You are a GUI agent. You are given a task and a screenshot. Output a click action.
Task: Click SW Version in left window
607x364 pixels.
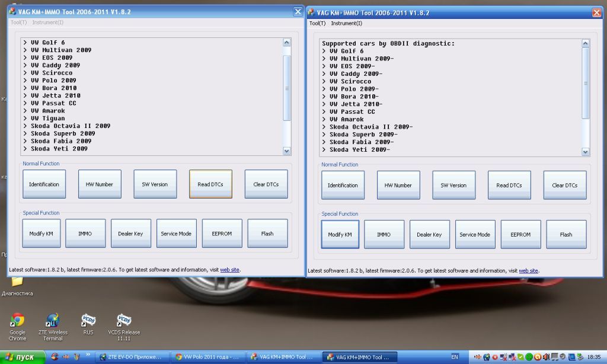(x=155, y=184)
